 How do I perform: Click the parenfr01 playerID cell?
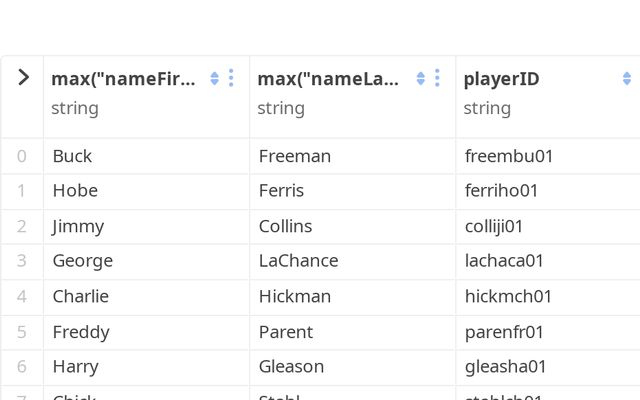(504, 331)
